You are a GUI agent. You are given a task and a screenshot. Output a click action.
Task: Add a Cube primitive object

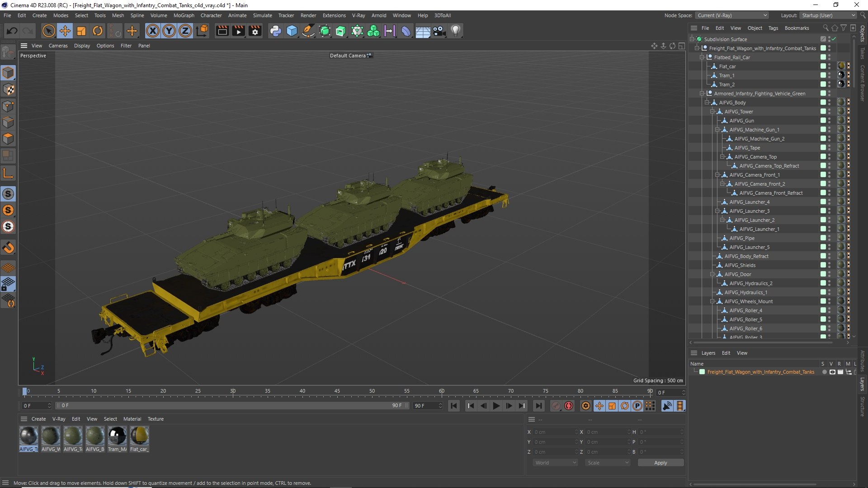pyautogui.click(x=292, y=31)
